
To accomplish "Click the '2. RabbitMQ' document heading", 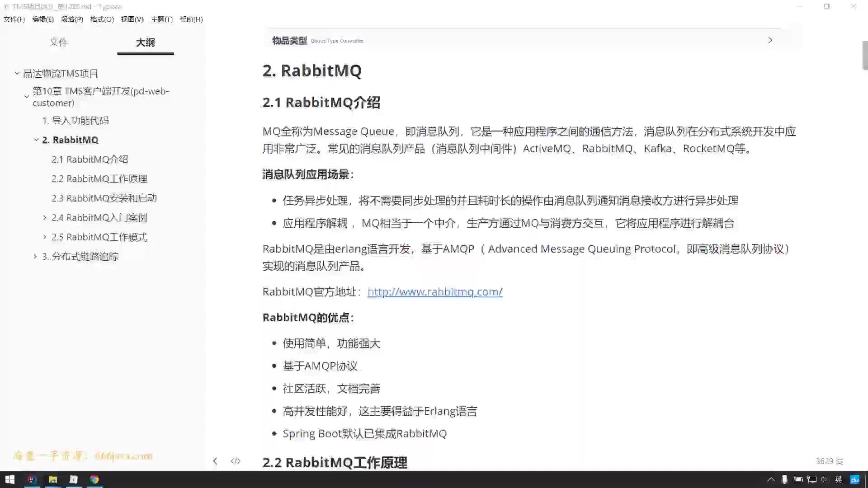I will [312, 70].
